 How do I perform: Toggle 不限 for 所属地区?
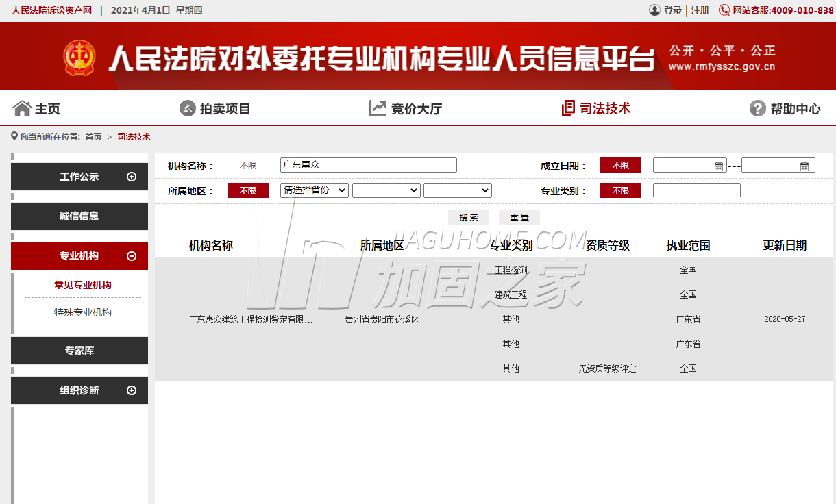(x=247, y=190)
